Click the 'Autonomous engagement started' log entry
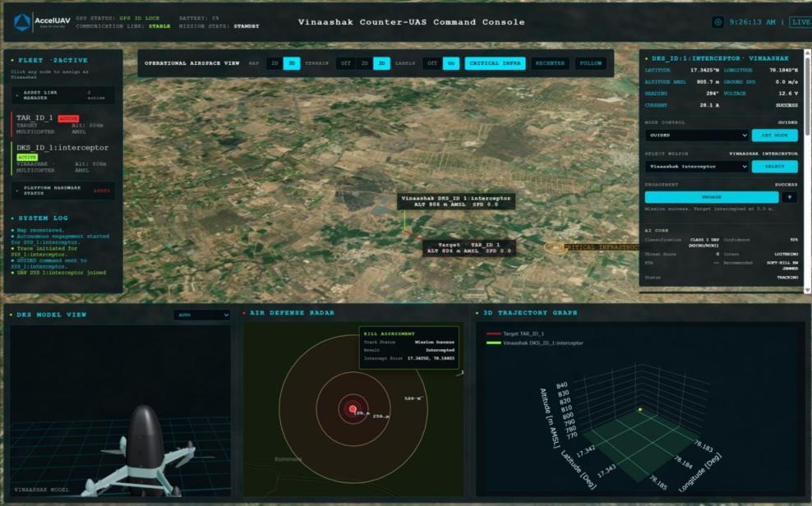812x506 pixels. pyautogui.click(x=60, y=239)
